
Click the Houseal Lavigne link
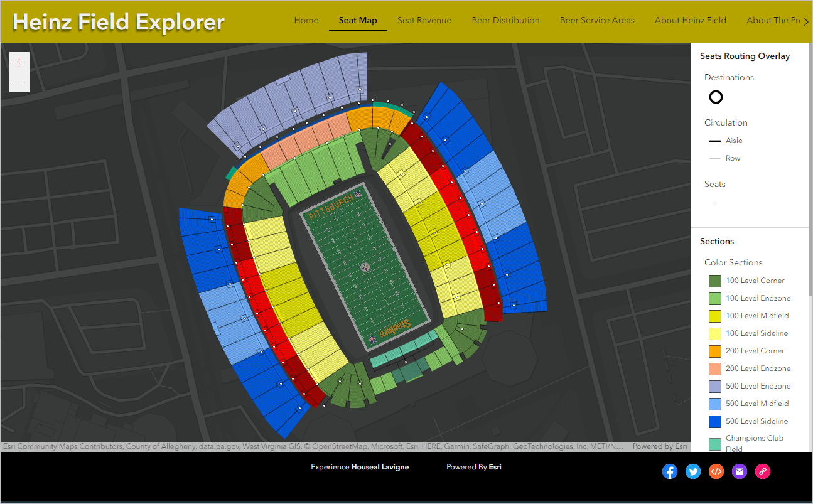tap(382, 466)
